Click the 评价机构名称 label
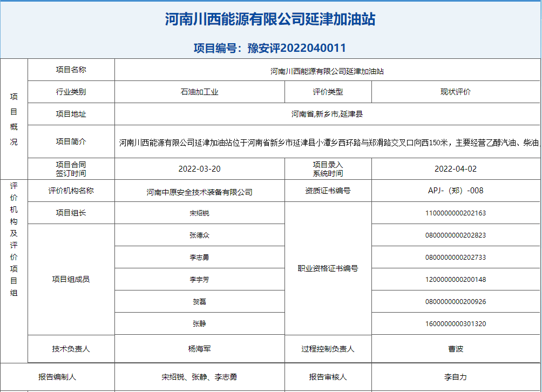 (x=71, y=191)
